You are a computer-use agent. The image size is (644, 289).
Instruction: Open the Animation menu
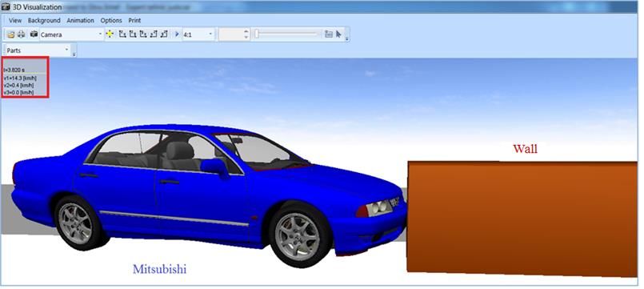tap(81, 20)
